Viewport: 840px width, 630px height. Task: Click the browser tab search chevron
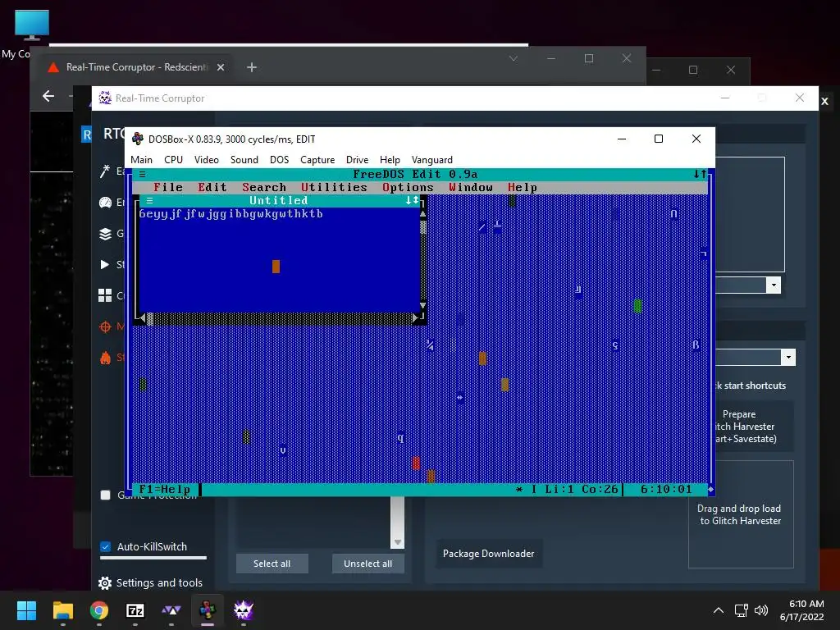(514, 58)
